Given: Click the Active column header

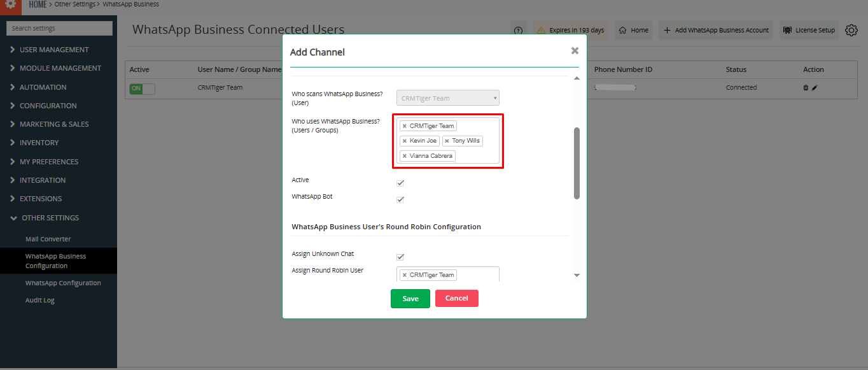Looking at the screenshot, I should (139, 69).
